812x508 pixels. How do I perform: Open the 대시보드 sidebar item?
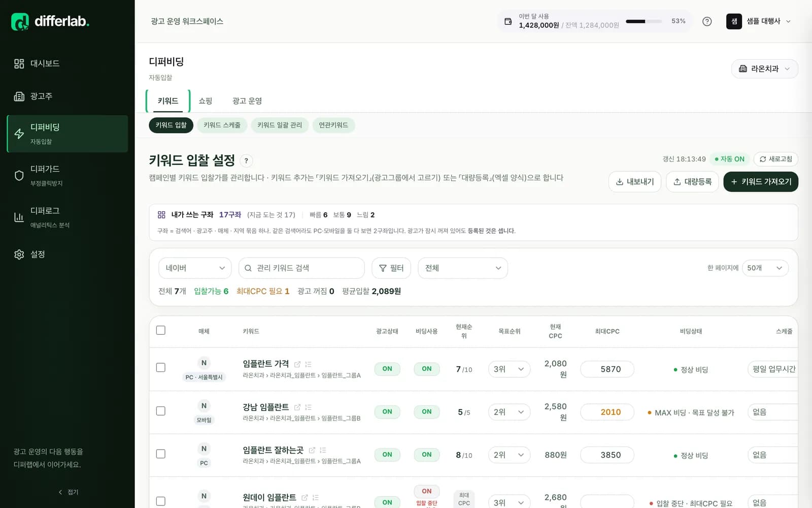tap(67, 63)
